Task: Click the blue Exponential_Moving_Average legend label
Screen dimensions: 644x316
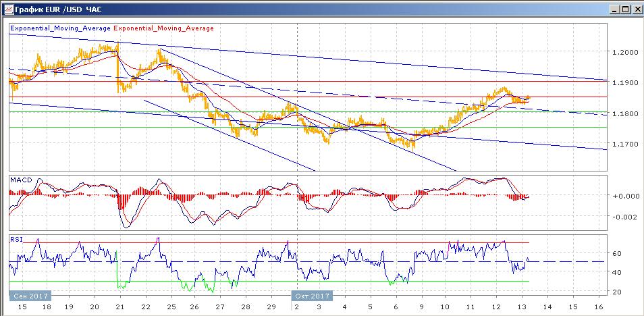Action: [60, 28]
